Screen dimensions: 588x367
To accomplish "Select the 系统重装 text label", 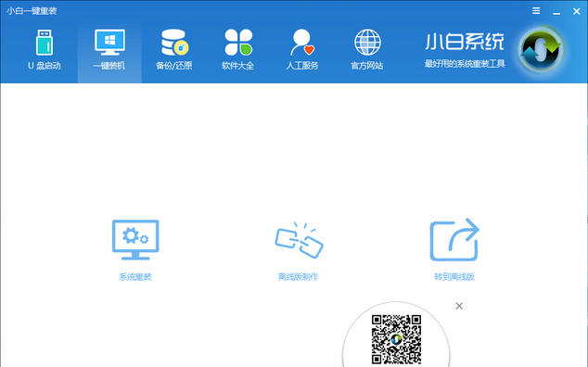I will point(135,277).
